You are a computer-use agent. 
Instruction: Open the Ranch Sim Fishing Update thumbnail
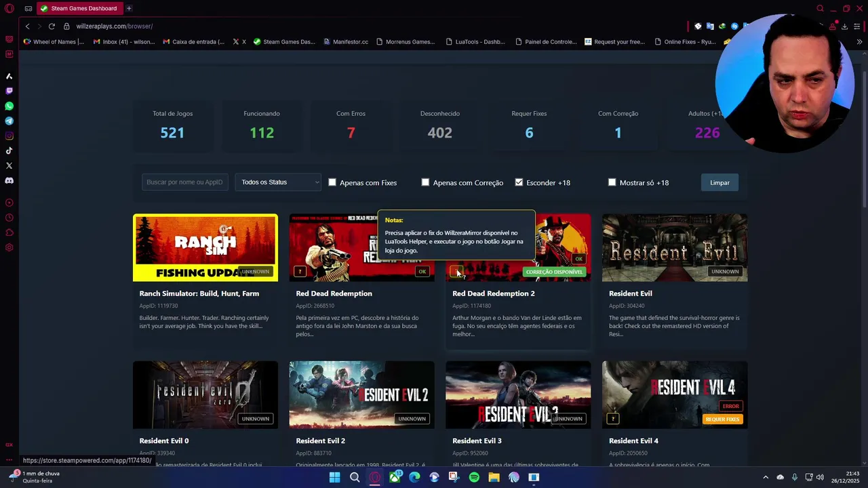[205, 247]
